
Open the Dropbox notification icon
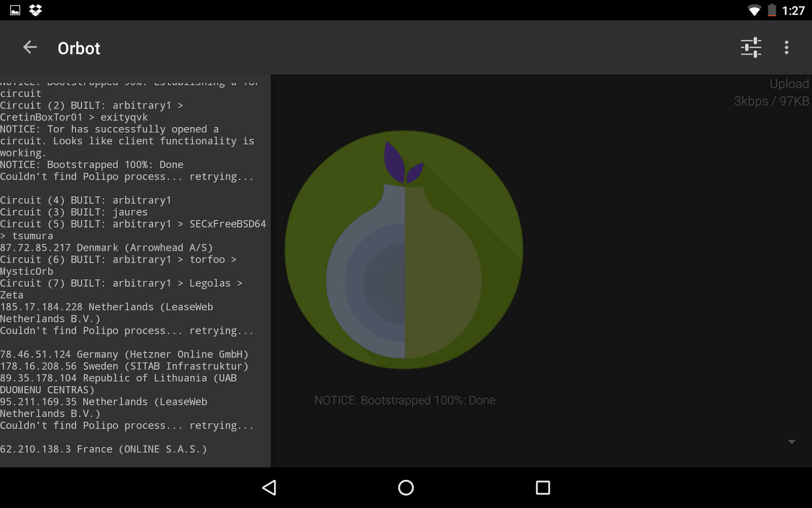pos(36,10)
